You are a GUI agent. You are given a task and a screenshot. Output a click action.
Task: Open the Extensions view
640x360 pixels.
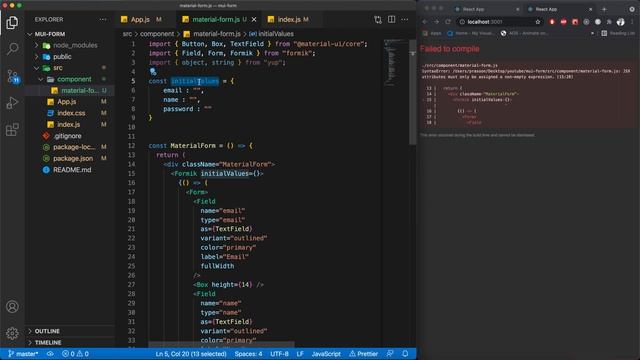[x=12, y=130]
